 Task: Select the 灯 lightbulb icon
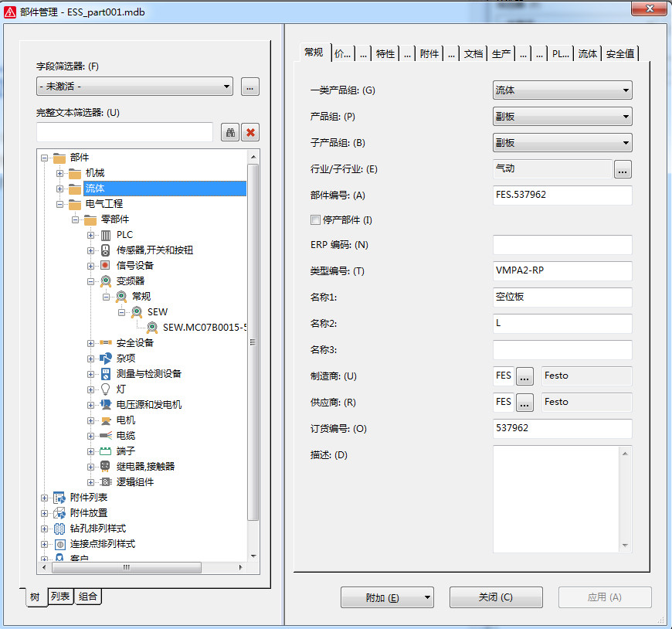tap(106, 389)
